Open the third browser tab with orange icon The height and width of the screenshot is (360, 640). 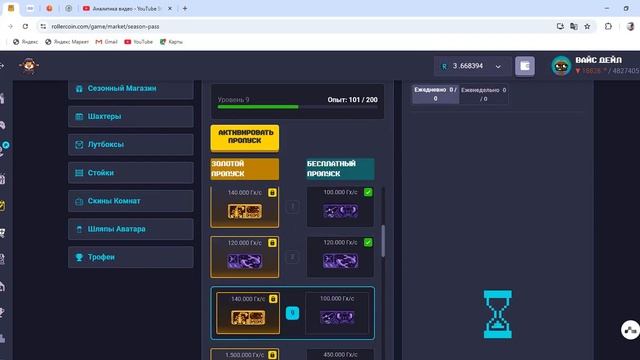click(x=49, y=8)
